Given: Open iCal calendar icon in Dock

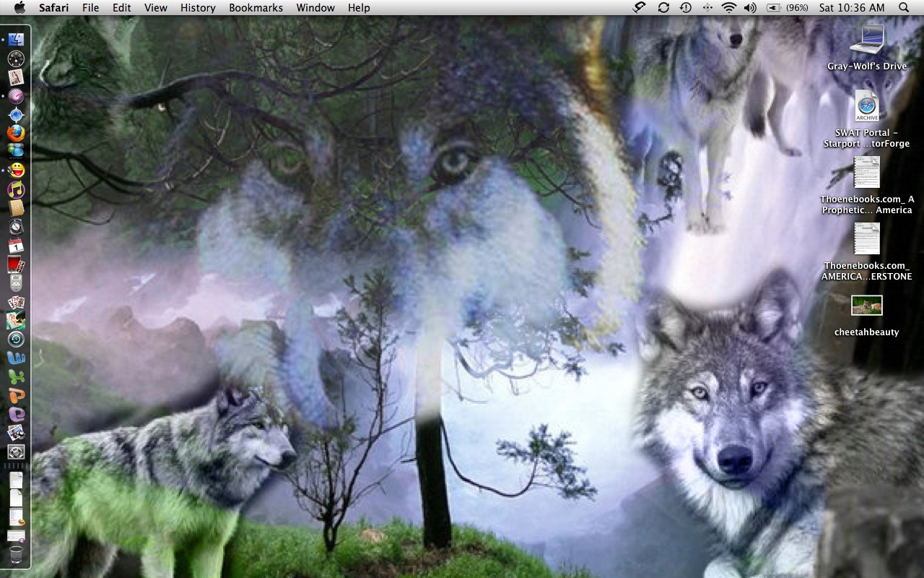Looking at the screenshot, I should point(16,246).
